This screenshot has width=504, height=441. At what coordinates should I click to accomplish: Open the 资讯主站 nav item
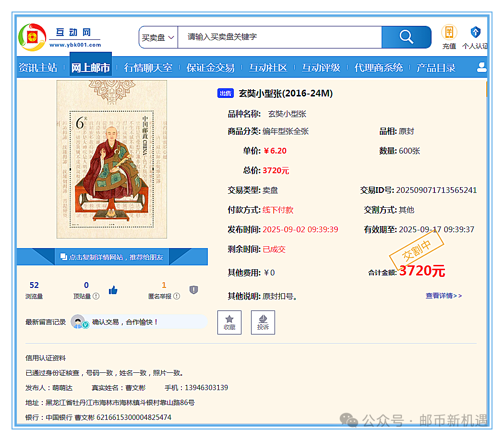(38, 68)
